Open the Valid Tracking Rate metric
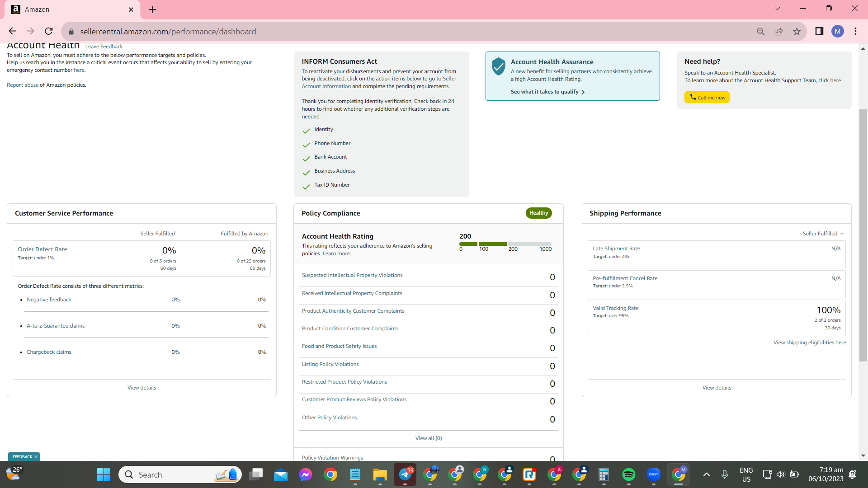This screenshot has height=488, width=868. [615, 308]
